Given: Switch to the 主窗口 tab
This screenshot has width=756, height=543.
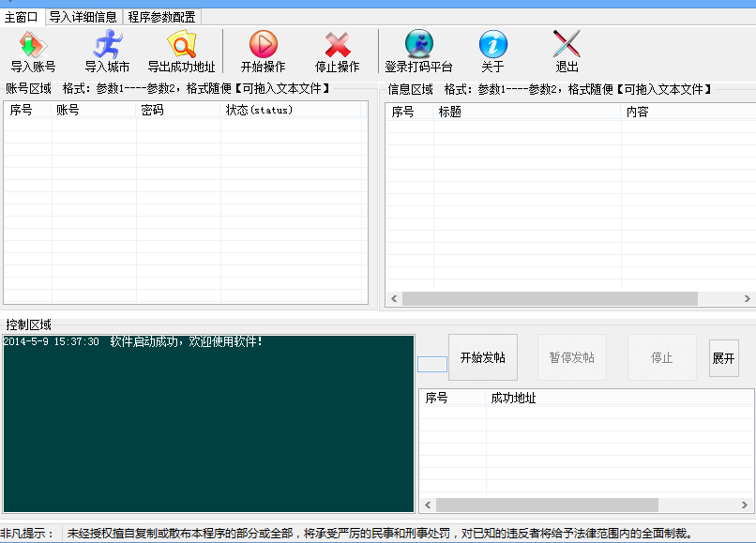Looking at the screenshot, I should coord(22,18).
